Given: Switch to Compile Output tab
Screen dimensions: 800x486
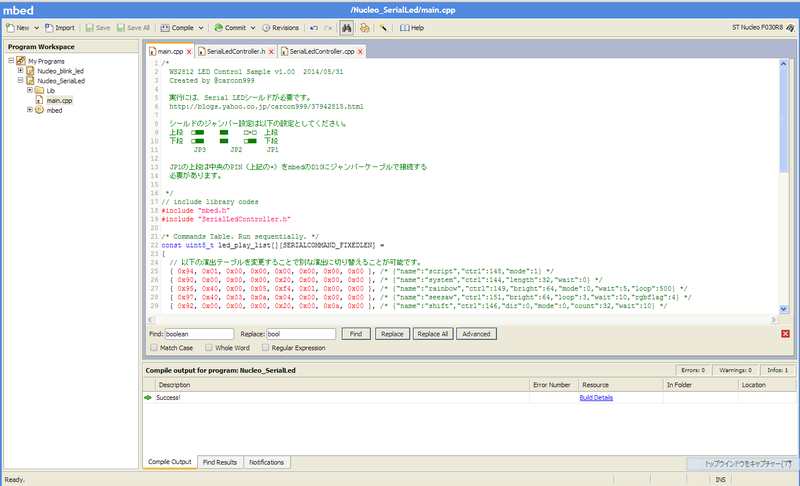Looking at the screenshot, I should pyautogui.click(x=169, y=462).
